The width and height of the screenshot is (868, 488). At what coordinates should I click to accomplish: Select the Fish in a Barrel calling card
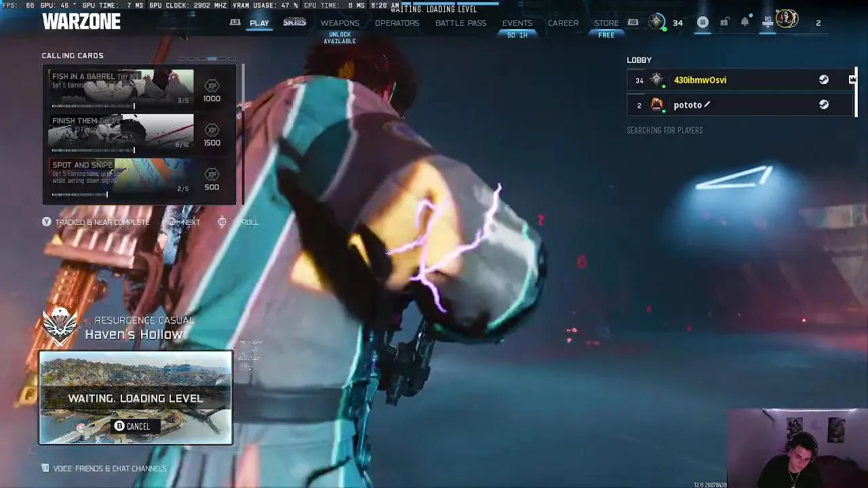pos(121,87)
